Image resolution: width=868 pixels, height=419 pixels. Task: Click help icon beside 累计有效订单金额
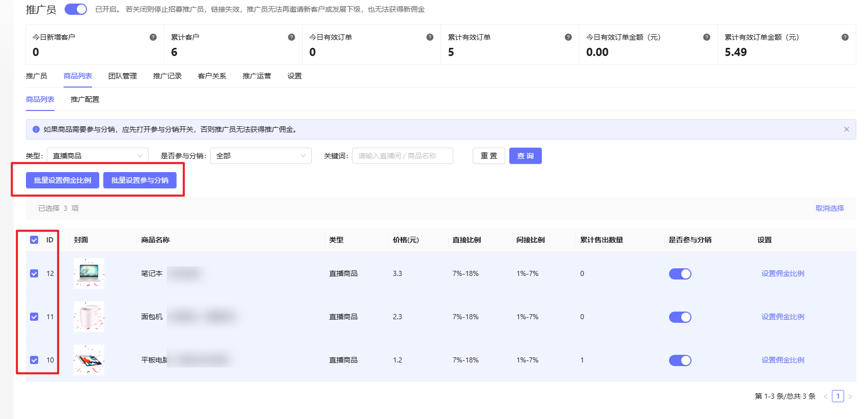[845, 37]
